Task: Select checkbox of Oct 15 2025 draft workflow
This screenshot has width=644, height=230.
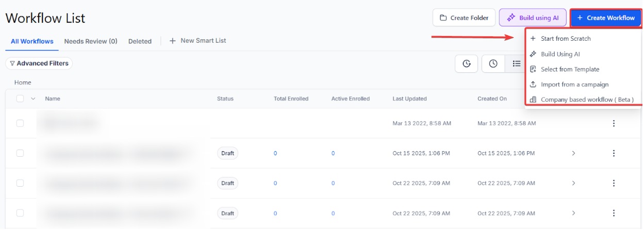Action: tap(20, 153)
